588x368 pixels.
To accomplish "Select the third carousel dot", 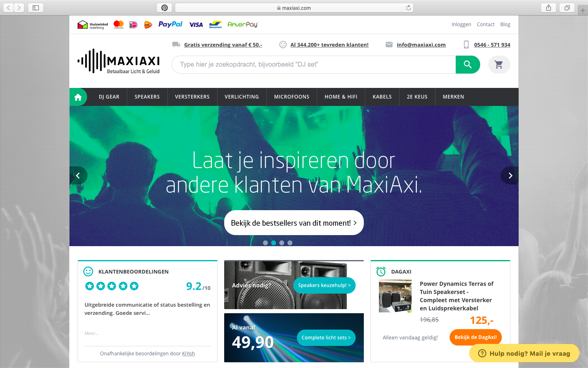I will 282,243.
